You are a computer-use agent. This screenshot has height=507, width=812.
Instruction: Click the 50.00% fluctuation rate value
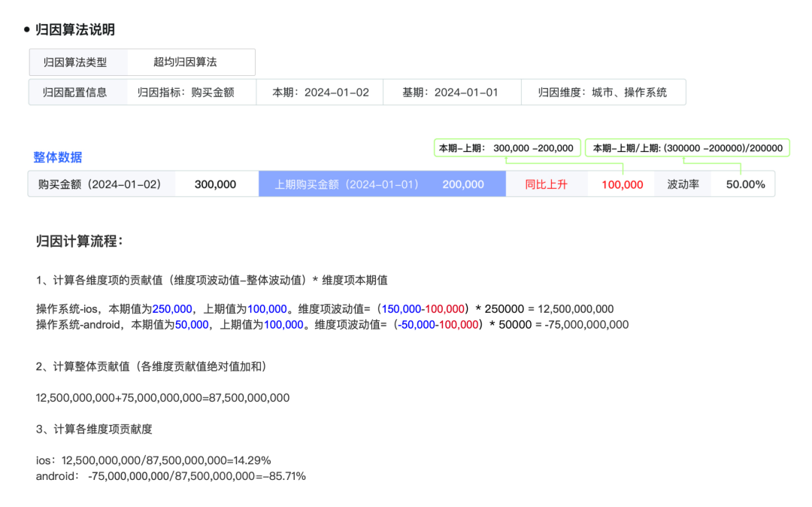click(x=744, y=184)
